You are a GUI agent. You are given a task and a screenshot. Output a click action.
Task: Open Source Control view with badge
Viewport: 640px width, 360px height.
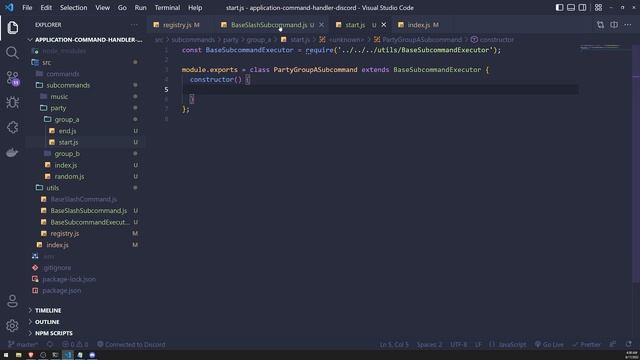click(x=12, y=78)
